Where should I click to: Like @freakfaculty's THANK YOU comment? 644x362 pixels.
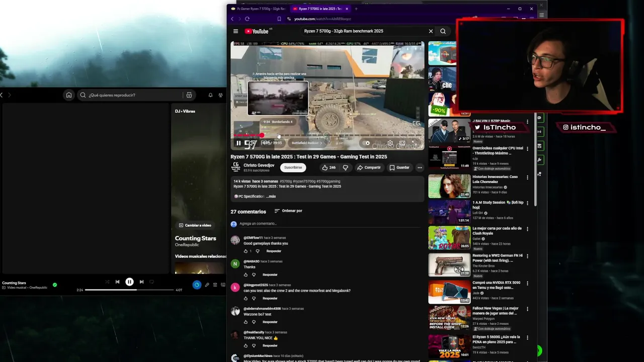tap(246, 345)
